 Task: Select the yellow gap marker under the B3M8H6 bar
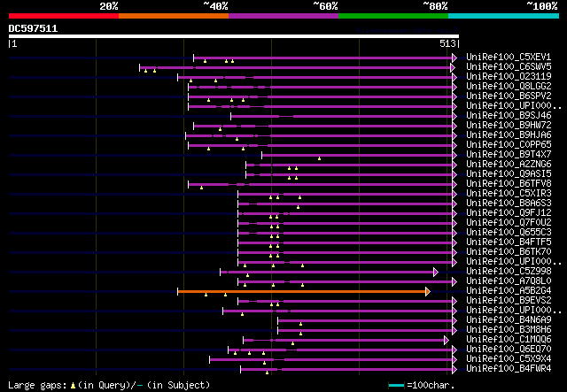[x=300, y=334]
